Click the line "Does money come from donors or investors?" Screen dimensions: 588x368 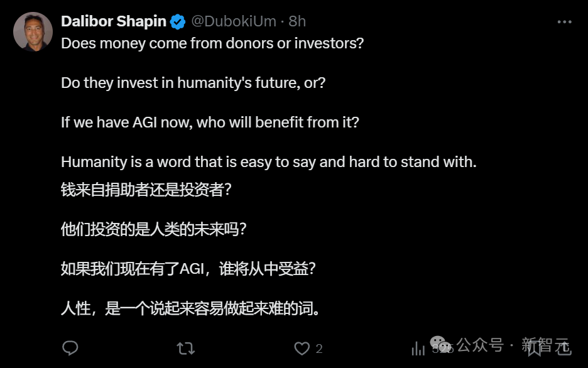[x=212, y=44]
